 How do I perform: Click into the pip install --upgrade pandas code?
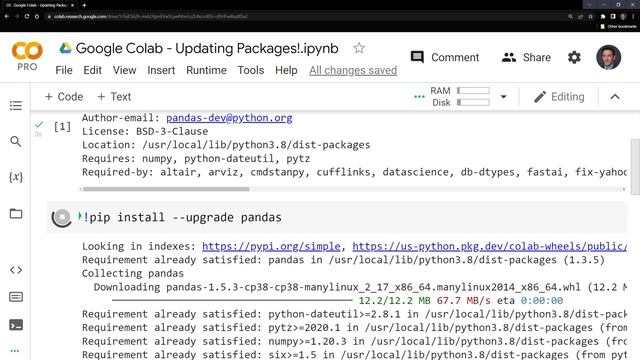[x=182, y=217]
